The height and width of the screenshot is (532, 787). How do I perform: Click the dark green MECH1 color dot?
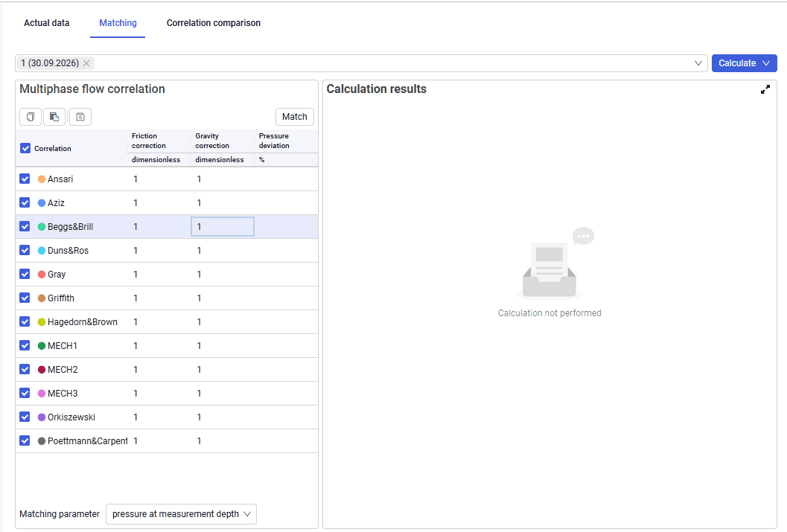(42, 346)
